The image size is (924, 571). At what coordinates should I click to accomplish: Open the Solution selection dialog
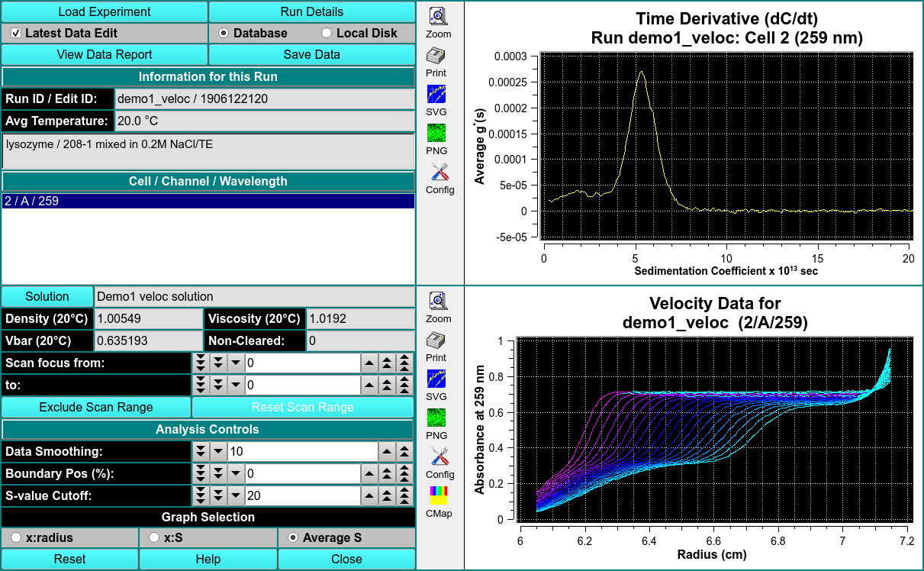click(47, 297)
